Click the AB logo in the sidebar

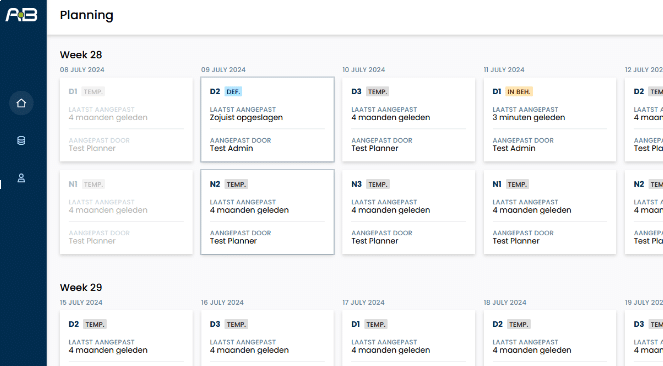[21, 15]
